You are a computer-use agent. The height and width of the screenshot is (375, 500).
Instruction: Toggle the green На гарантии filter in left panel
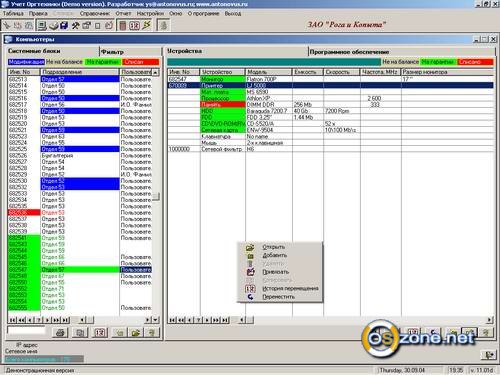click(103, 62)
